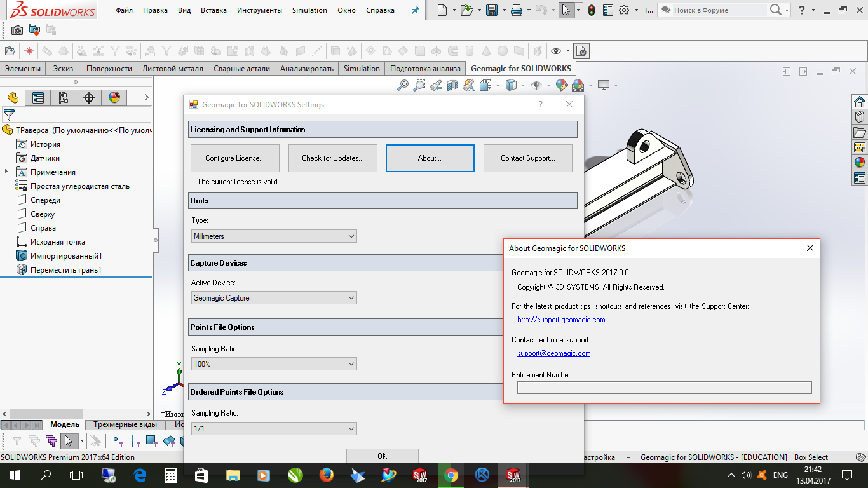Open the Units Type Millimeters dropdown
868x488 pixels.
[274, 236]
